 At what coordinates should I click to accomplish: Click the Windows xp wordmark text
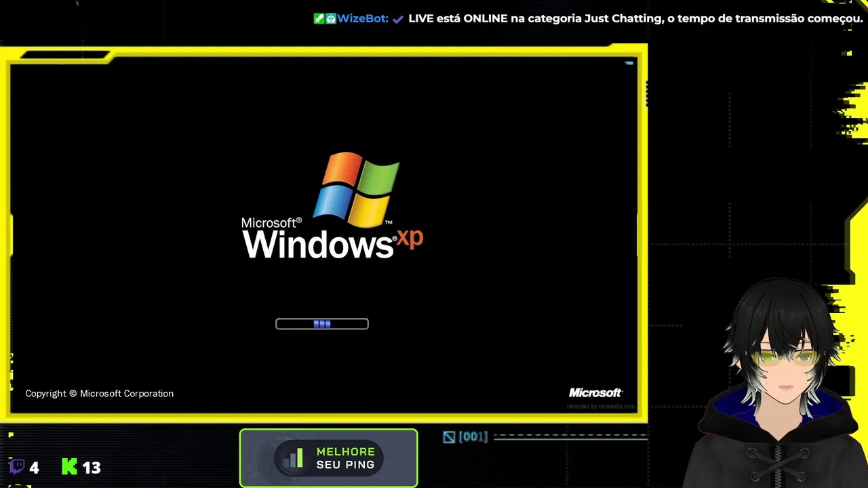coord(332,243)
